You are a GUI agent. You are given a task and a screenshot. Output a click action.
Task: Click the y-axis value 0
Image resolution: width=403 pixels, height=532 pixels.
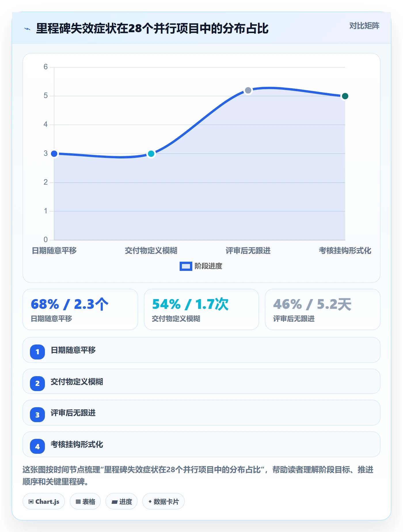45,240
